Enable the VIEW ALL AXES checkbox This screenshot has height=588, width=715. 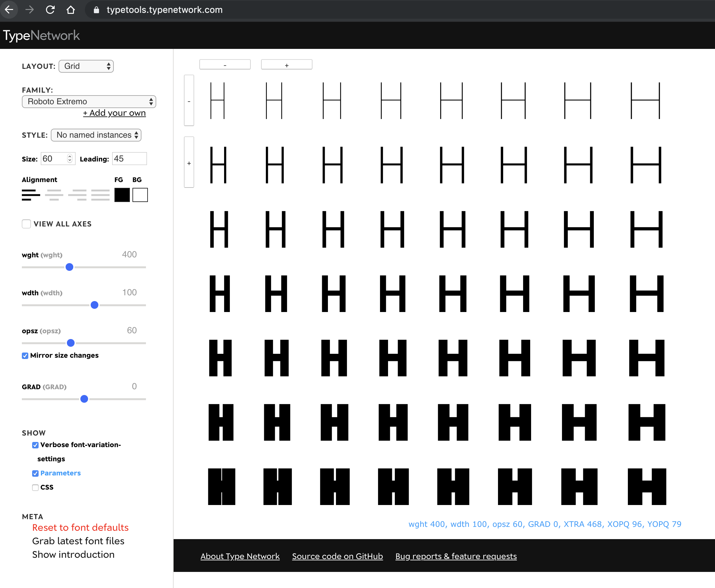pyautogui.click(x=26, y=224)
